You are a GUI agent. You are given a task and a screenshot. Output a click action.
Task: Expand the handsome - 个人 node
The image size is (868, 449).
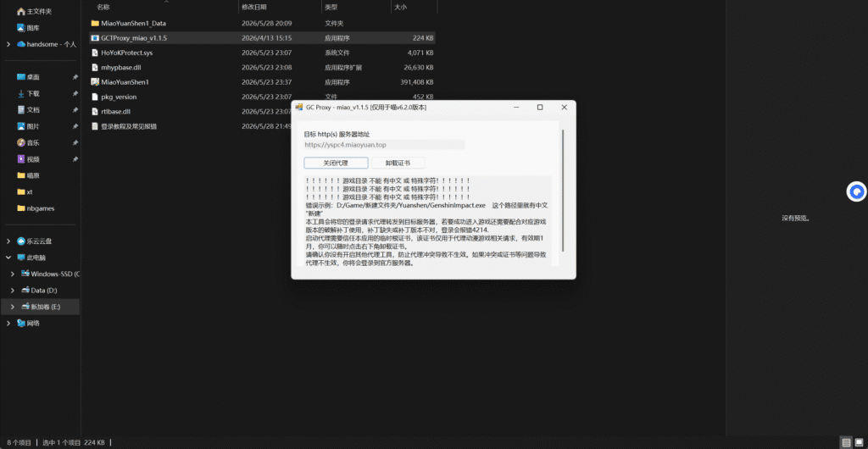pos(8,44)
